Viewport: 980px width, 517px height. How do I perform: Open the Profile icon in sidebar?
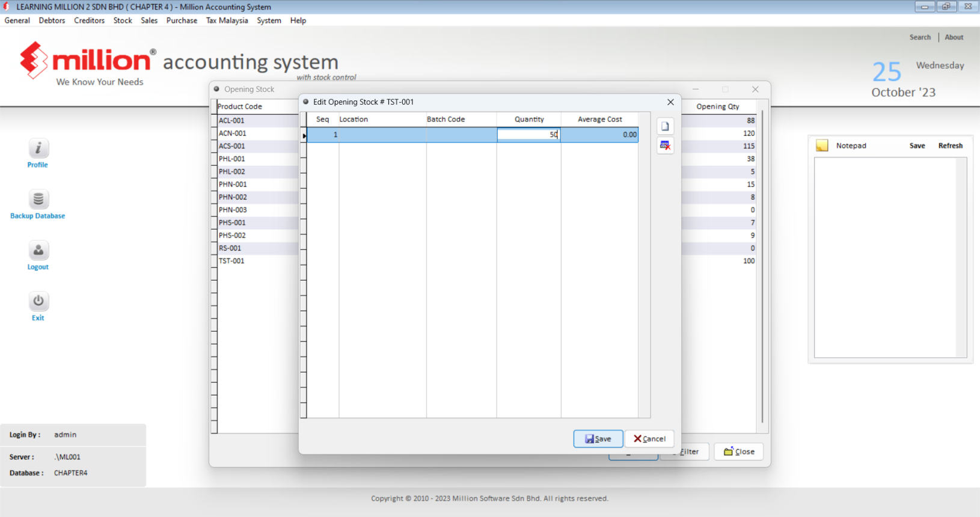click(x=38, y=148)
